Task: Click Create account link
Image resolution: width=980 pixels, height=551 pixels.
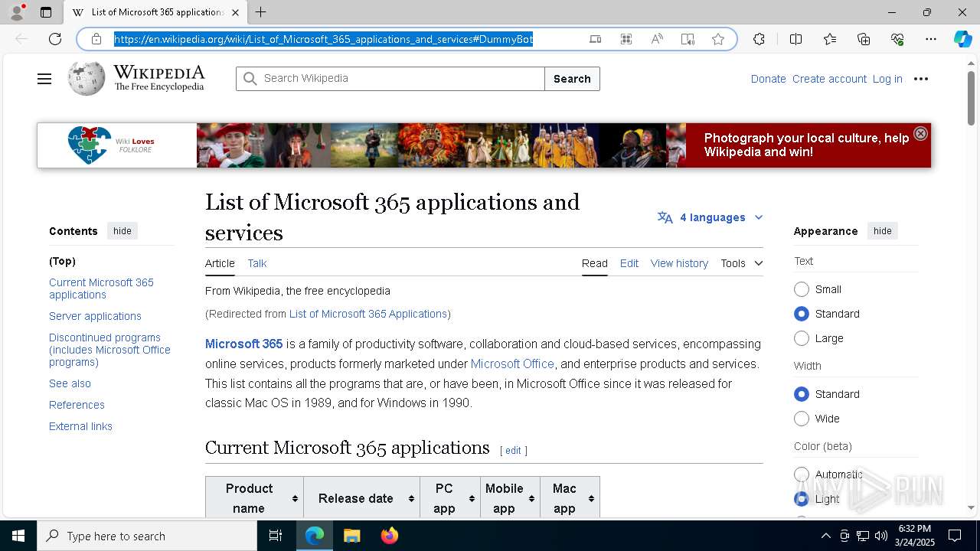Action: point(829,79)
